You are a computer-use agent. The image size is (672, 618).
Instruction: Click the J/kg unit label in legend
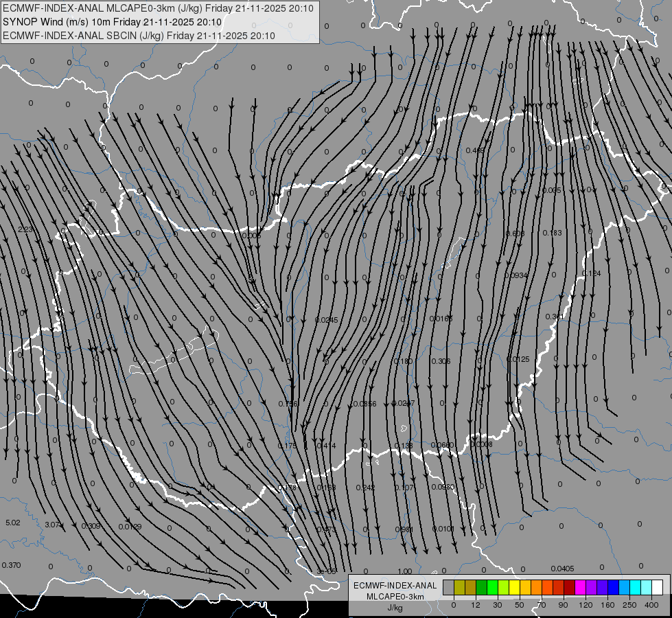395,608
